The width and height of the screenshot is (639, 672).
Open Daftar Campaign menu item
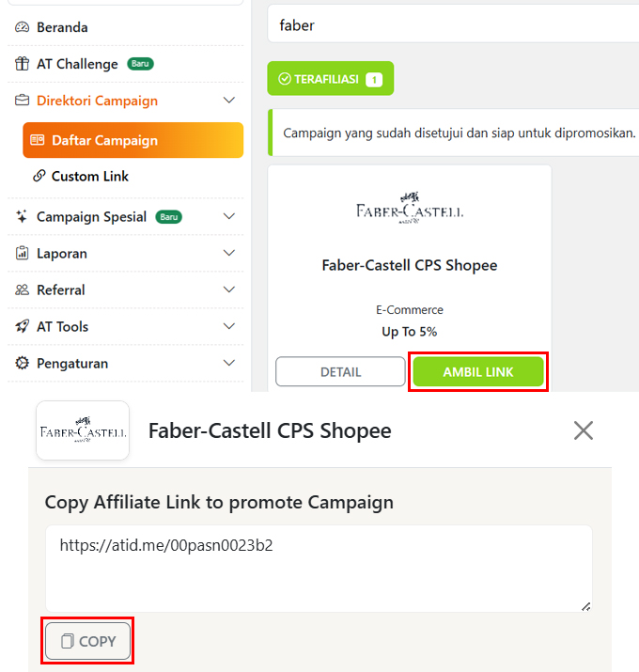tap(132, 140)
